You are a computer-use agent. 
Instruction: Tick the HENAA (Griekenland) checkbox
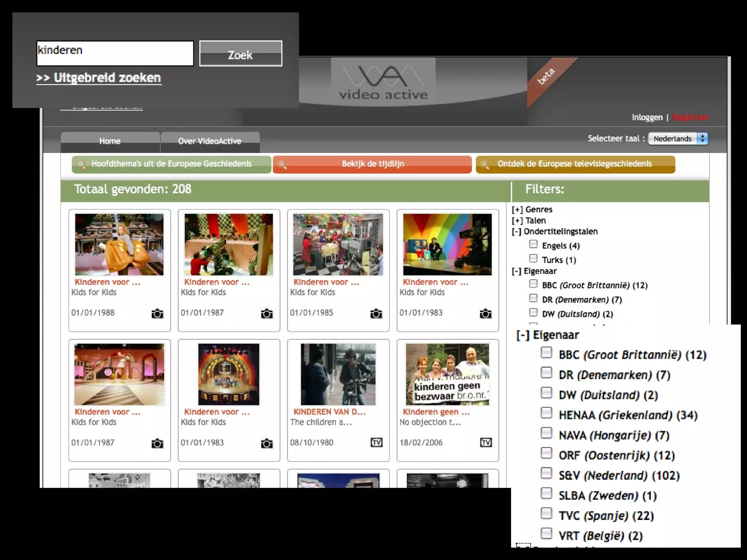point(546,413)
